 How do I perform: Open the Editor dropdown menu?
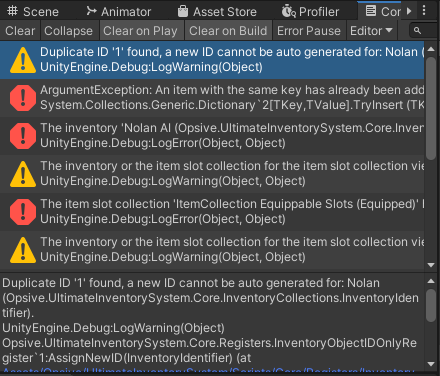pos(371,31)
